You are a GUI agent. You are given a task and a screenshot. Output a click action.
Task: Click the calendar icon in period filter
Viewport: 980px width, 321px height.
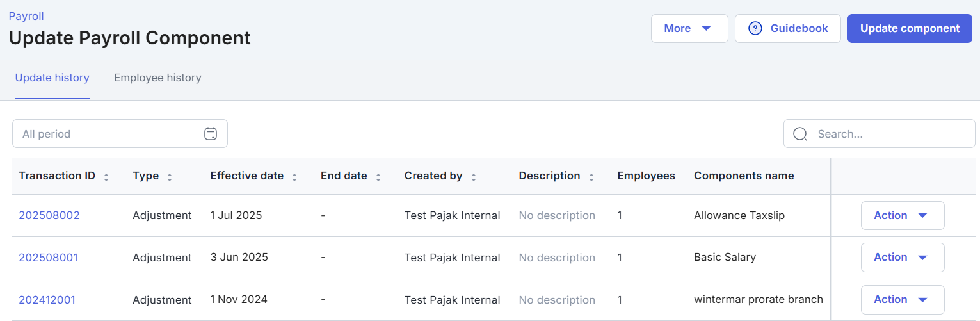[211, 134]
